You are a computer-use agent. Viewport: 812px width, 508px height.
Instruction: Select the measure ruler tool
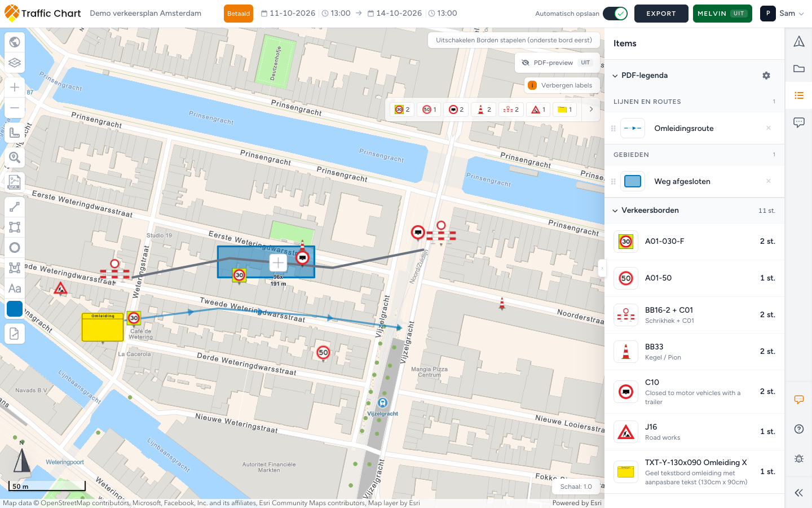click(x=15, y=133)
